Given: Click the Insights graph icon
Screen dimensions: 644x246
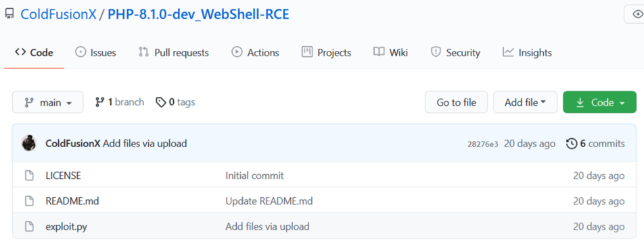Looking at the screenshot, I should click(508, 52).
